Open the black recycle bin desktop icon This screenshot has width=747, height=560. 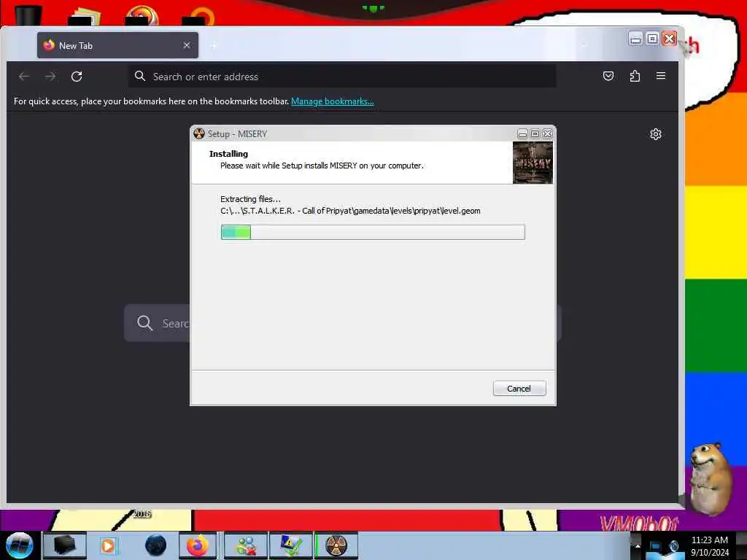coord(28,15)
